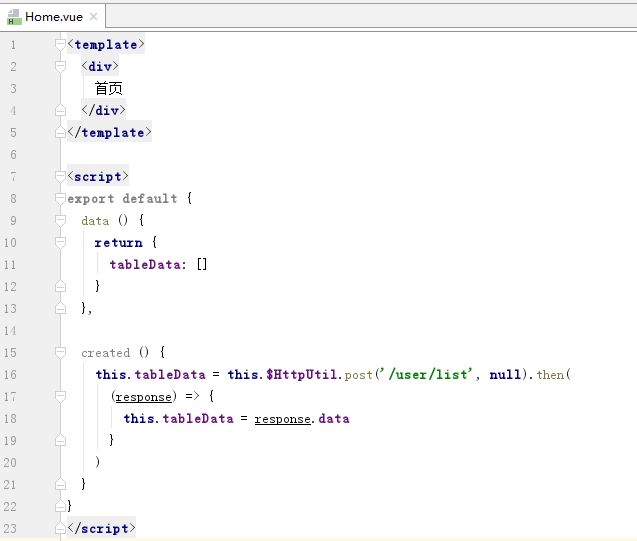This screenshot has width=637, height=541.
Task: Collapse the export default block on line 8
Action: (60, 198)
